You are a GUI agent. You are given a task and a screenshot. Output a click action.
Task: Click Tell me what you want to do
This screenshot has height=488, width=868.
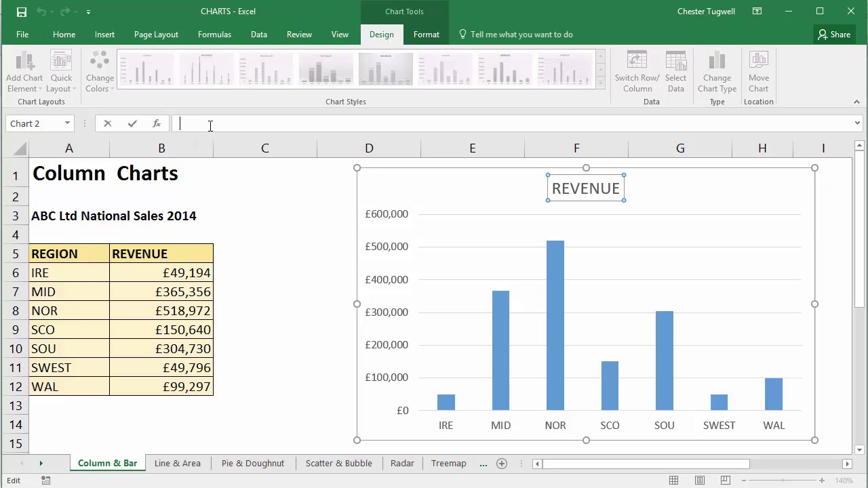click(515, 35)
